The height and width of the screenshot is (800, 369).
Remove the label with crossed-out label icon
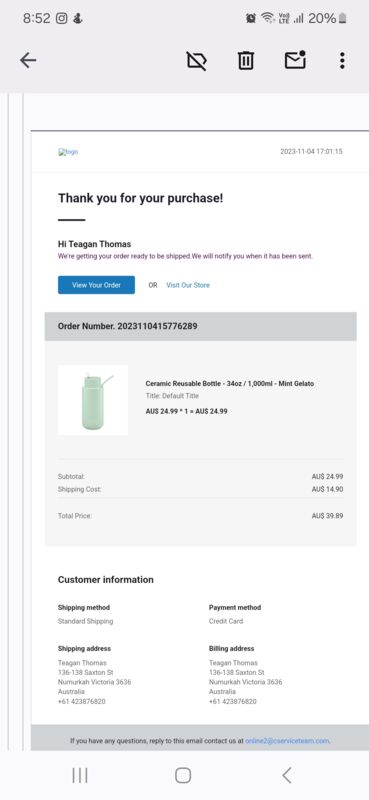pyautogui.click(x=196, y=61)
